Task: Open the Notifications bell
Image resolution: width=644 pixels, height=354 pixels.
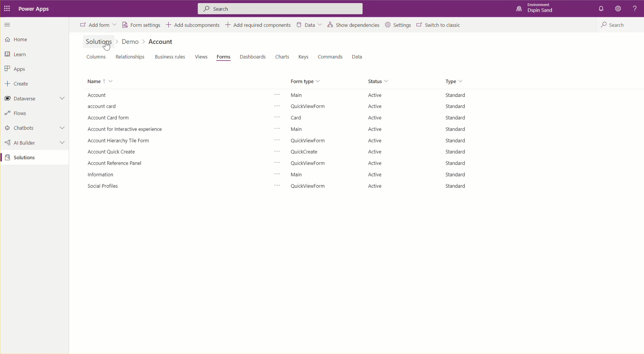Action: tap(601, 9)
